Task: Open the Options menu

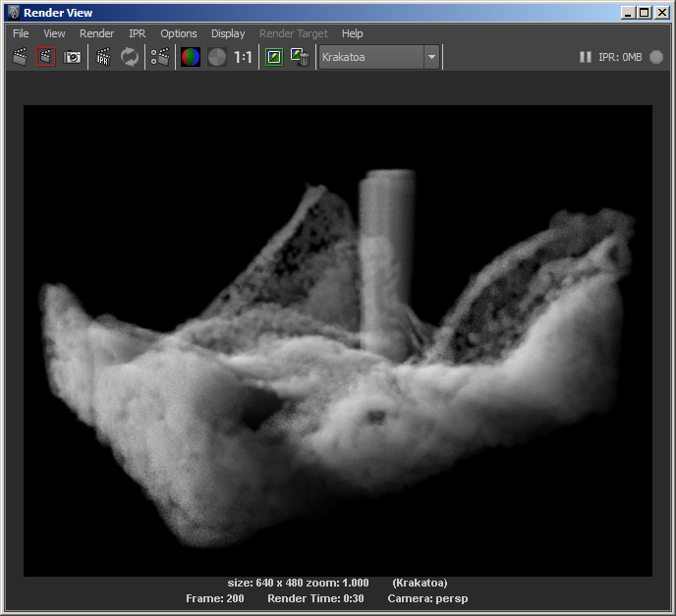Action: tap(179, 33)
